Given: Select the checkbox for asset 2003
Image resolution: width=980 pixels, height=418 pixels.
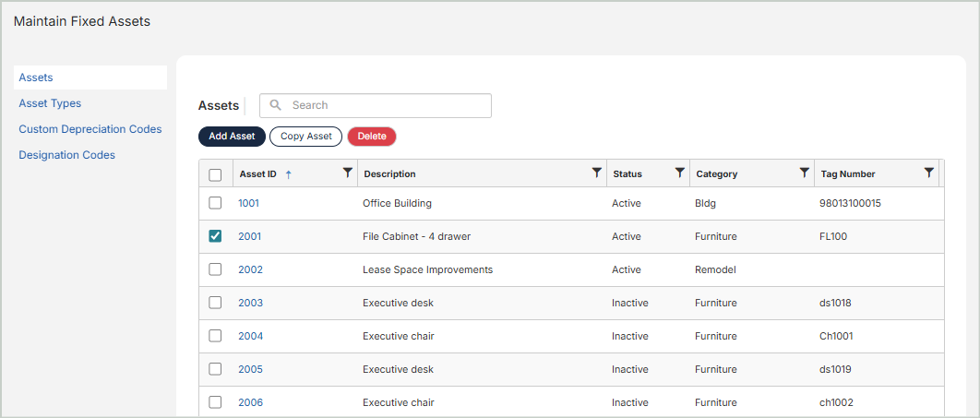Looking at the screenshot, I should click(x=215, y=303).
